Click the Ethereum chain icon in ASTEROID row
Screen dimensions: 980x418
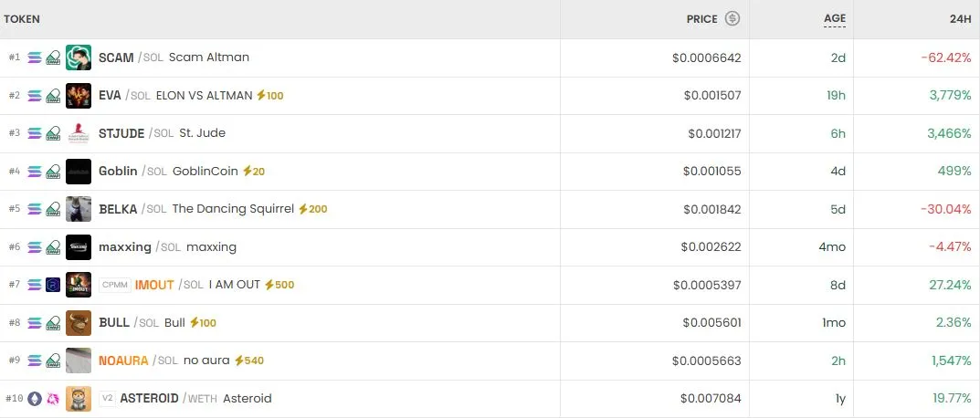pos(35,399)
